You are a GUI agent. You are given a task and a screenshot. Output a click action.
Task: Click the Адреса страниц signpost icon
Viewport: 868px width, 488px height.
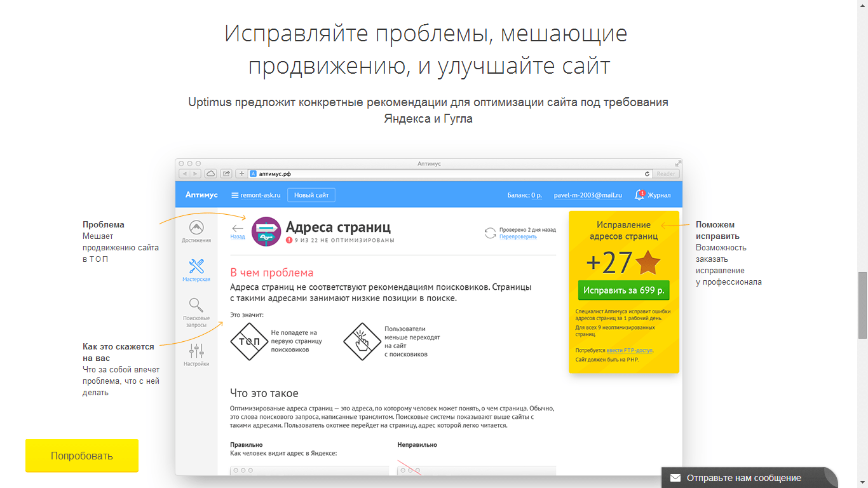pos(267,232)
